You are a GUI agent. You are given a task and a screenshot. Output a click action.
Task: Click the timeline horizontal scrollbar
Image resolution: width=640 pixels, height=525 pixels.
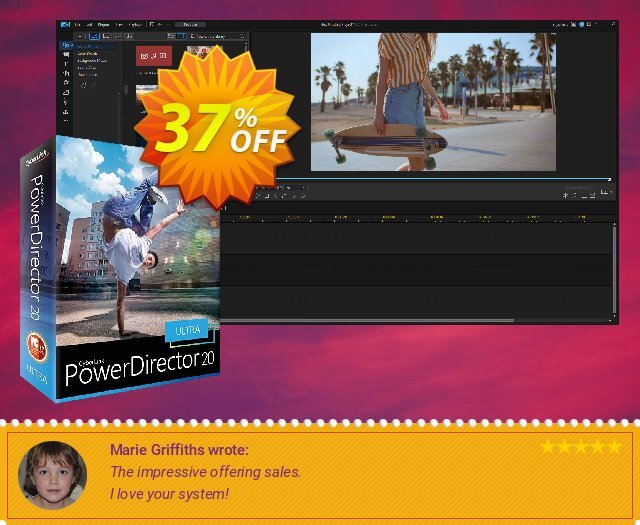367,320
